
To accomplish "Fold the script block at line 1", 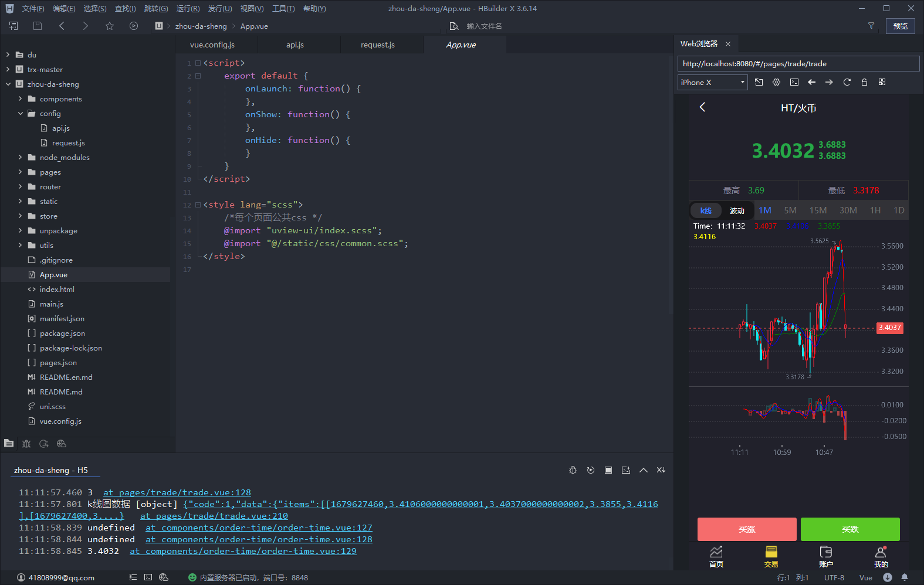I will click(x=198, y=63).
